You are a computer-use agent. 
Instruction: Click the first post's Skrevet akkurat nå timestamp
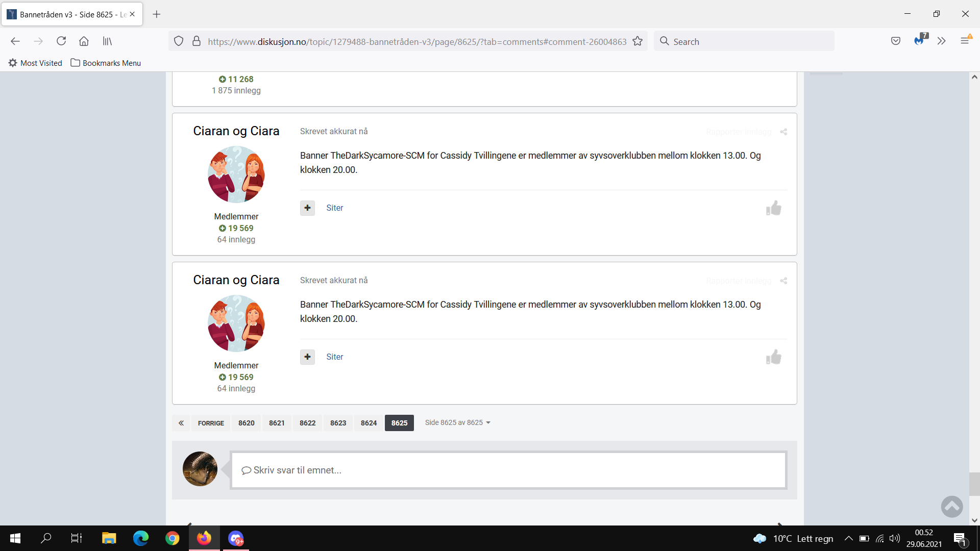coord(334,132)
